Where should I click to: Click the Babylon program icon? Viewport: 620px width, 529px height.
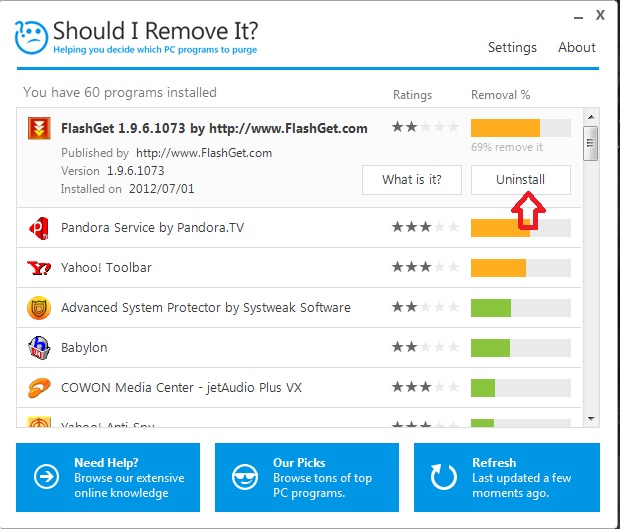pyautogui.click(x=39, y=348)
